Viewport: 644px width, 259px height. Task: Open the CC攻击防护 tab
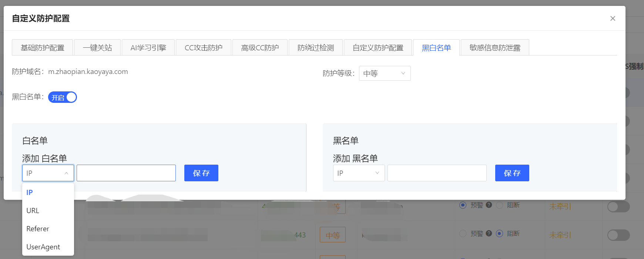tap(203, 48)
